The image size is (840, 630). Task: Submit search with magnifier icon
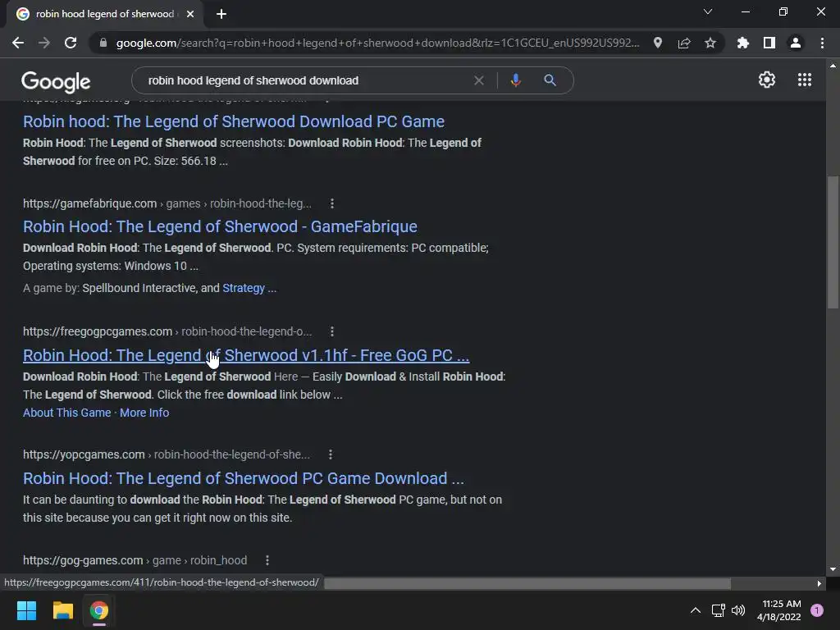point(550,80)
